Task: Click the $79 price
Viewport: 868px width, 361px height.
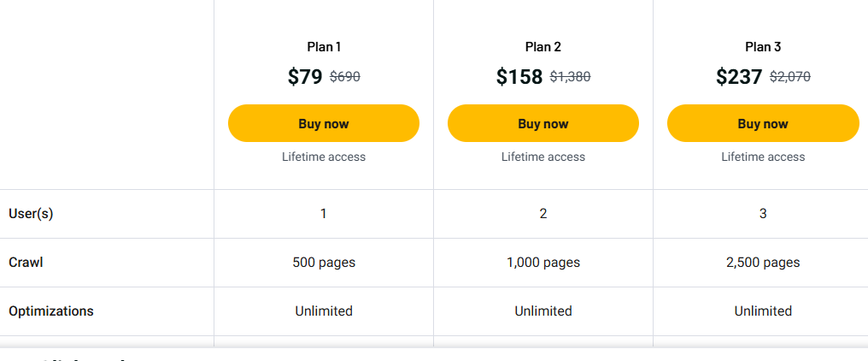Action: click(x=305, y=77)
